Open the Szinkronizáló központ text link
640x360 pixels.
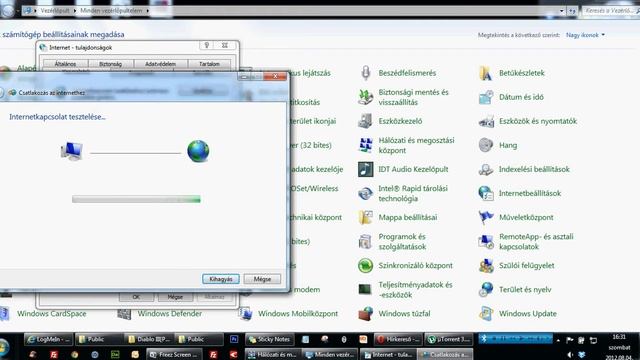point(416,266)
